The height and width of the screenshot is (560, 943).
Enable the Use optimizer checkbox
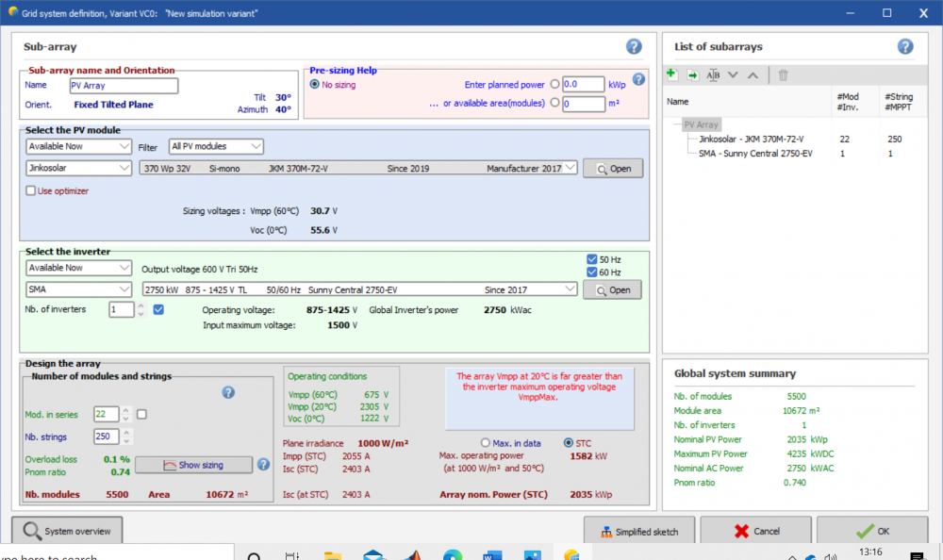point(31,191)
